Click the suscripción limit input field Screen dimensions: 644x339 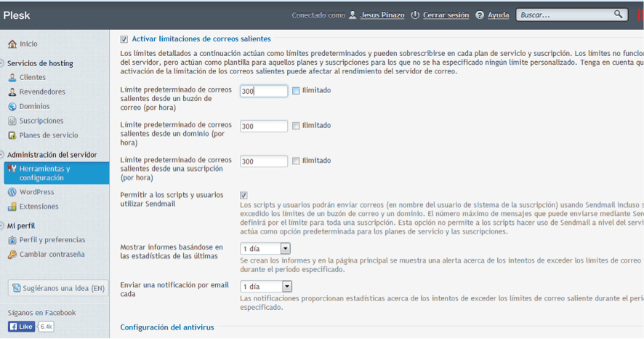pos(264,161)
